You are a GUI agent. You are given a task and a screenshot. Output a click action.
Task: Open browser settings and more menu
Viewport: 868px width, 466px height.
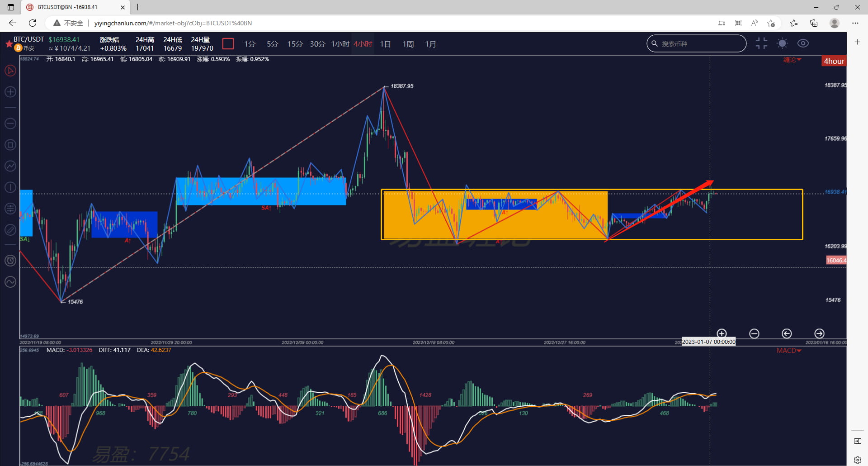[855, 23]
